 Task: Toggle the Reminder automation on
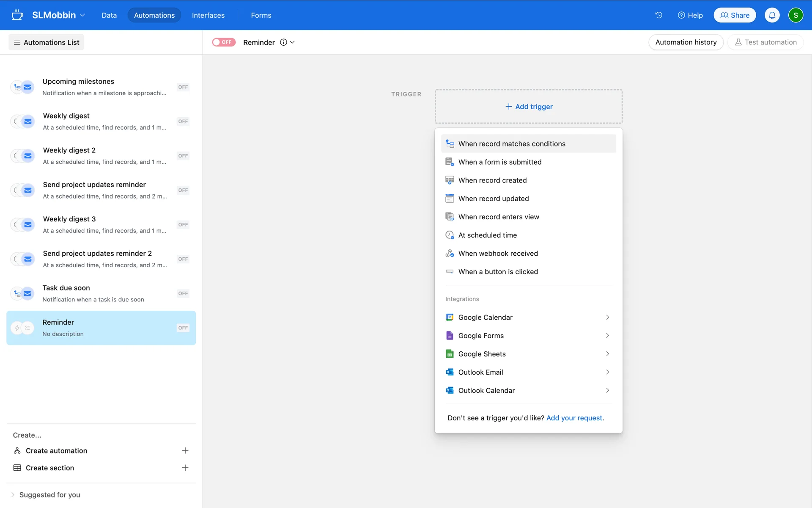(x=223, y=42)
